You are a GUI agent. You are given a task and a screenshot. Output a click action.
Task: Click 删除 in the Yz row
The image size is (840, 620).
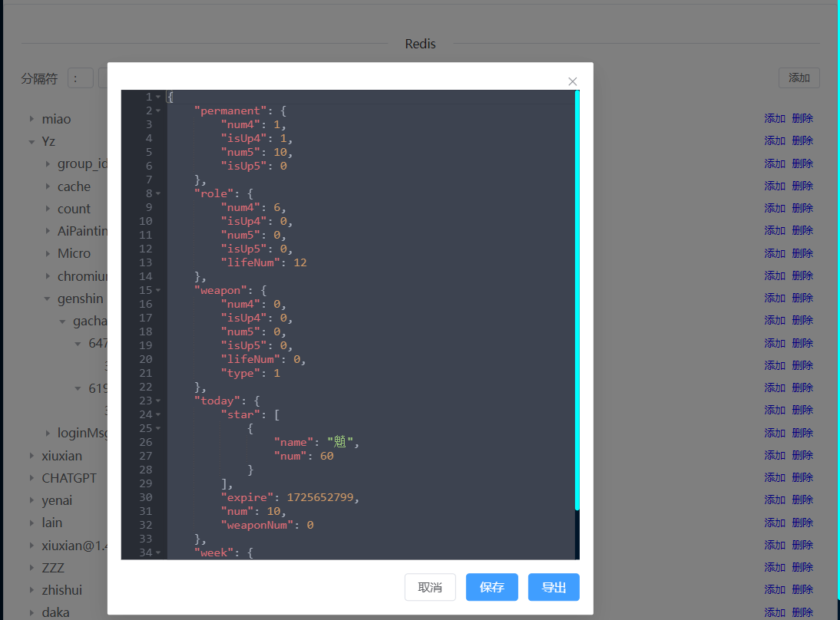pos(802,141)
